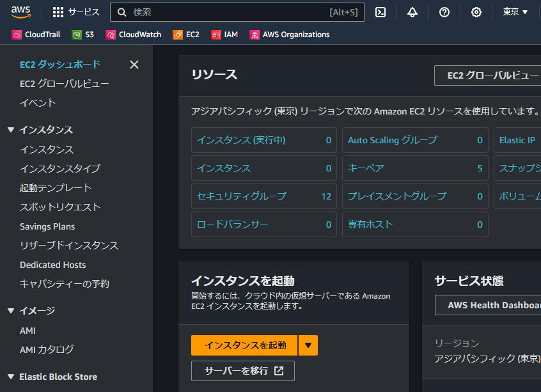Click the search magnifier icon
This screenshot has height=392, width=541.
tap(122, 12)
